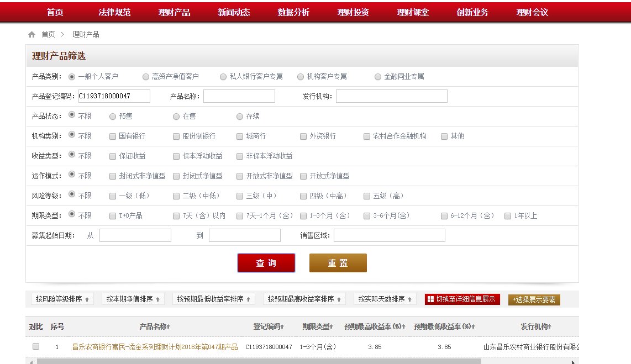Click the 重置 reset button

click(338, 263)
